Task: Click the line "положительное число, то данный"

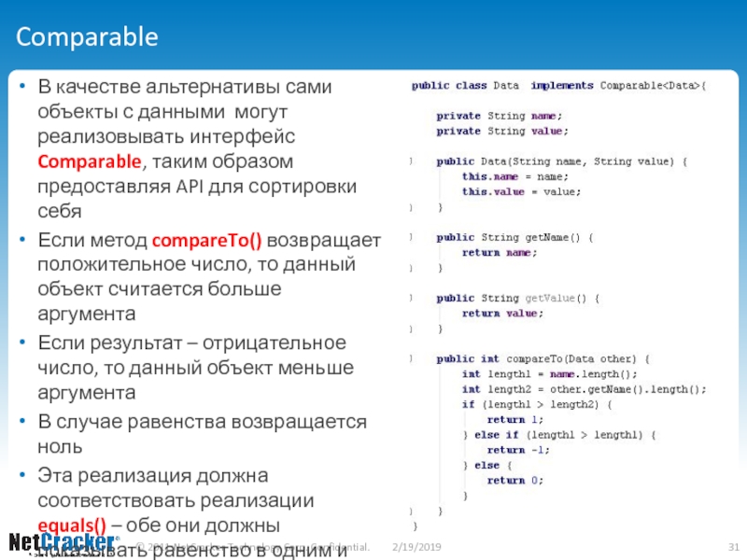Action: [197, 264]
